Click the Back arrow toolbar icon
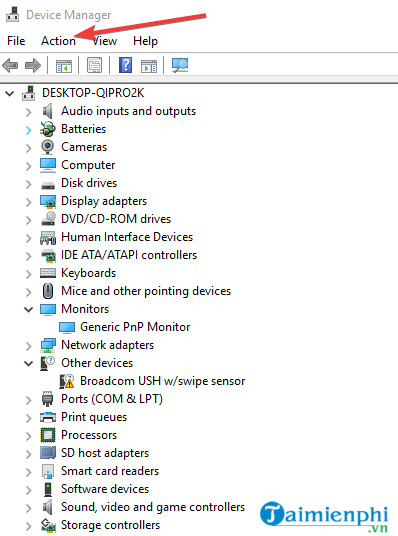 10,65
